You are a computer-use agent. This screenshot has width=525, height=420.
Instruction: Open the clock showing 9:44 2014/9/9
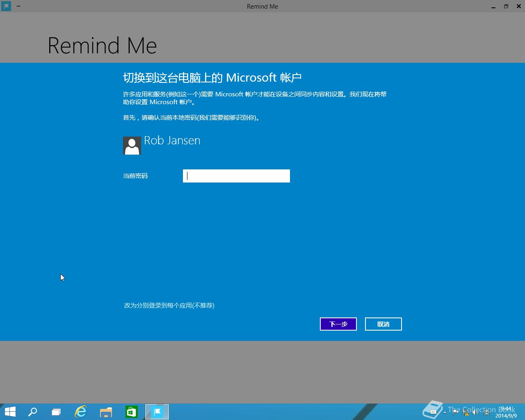(x=506, y=412)
